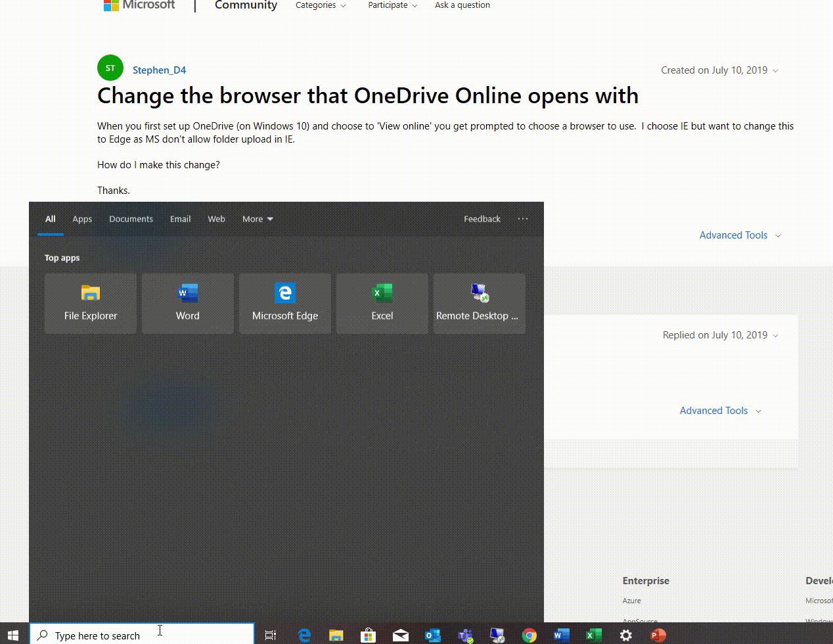
Task: Click the Task View button on the taskbar
Action: point(271,635)
